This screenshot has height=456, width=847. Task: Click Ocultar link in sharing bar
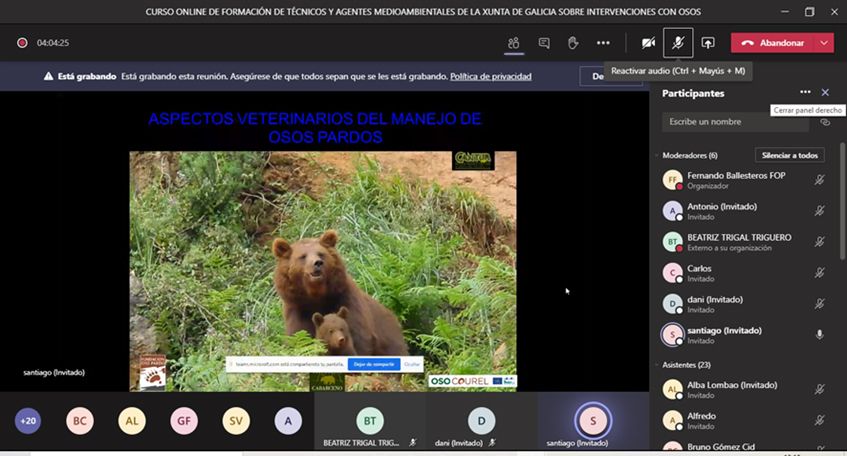click(412, 364)
